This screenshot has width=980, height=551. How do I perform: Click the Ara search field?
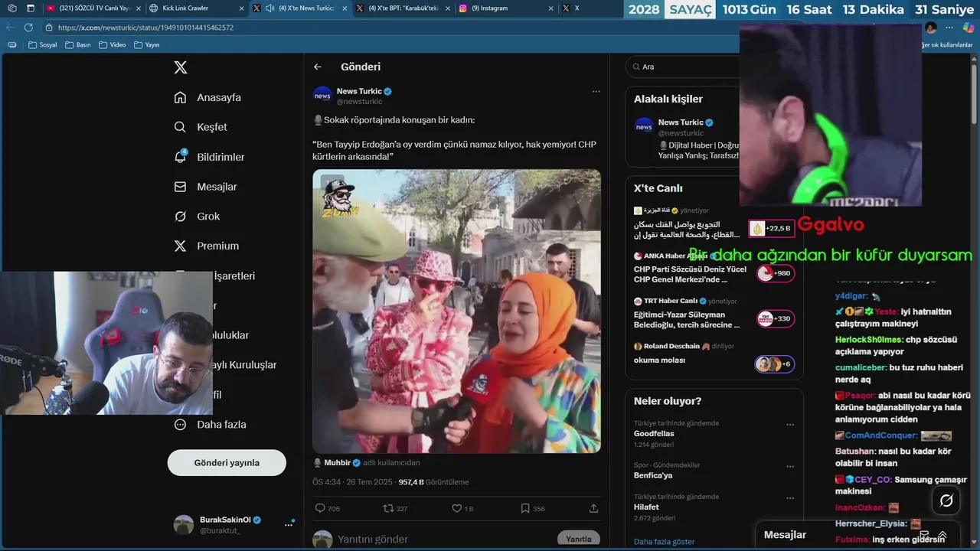pos(681,67)
